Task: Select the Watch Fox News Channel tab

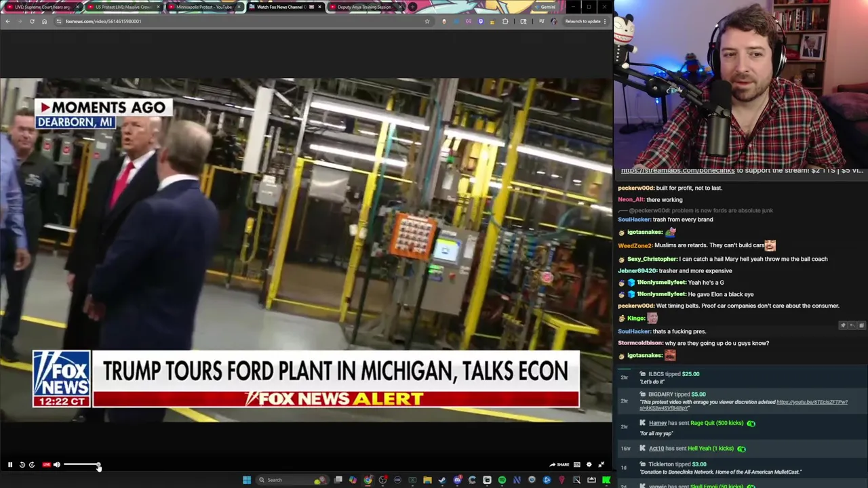Action: pos(283,7)
